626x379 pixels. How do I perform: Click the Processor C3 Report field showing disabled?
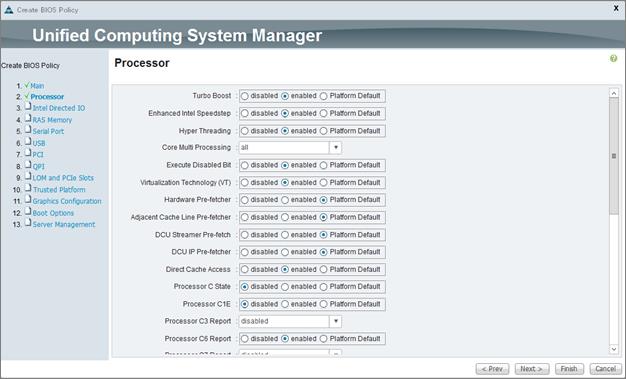click(x=284, y=321)
